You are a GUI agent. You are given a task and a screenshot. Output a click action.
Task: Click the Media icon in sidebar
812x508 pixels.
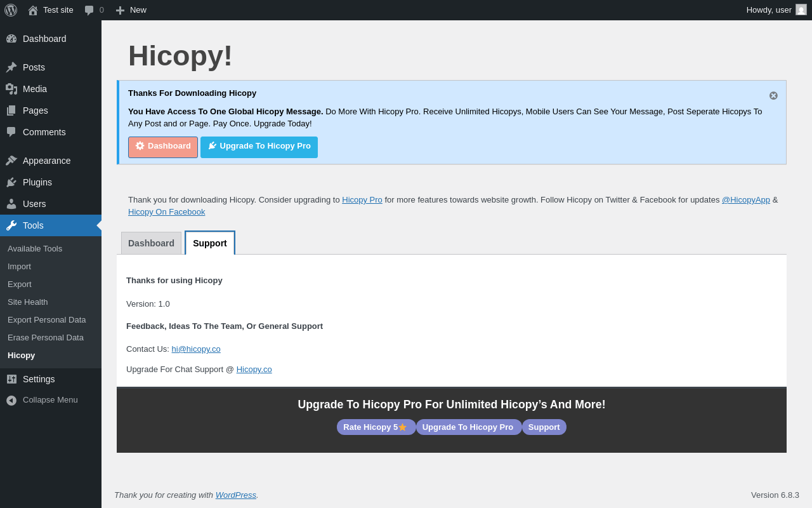(x=11, y=89)
